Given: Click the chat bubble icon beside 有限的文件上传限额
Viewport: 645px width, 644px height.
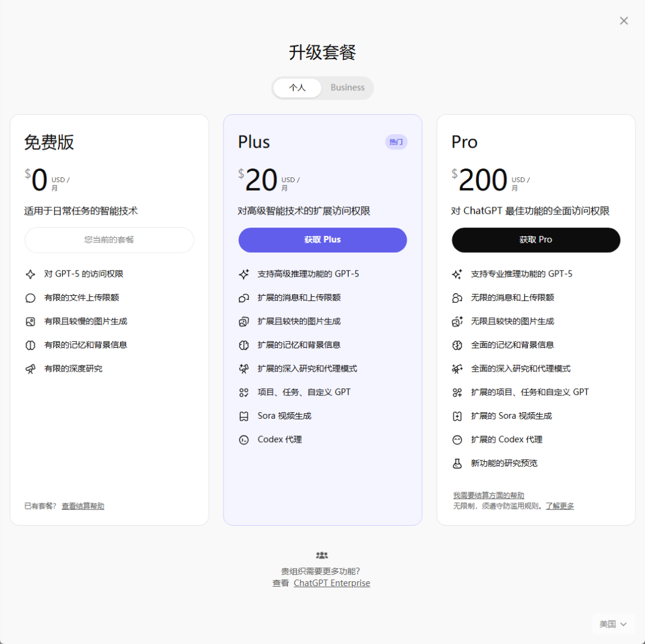Looking at the screenshot, I should (30, 298).
